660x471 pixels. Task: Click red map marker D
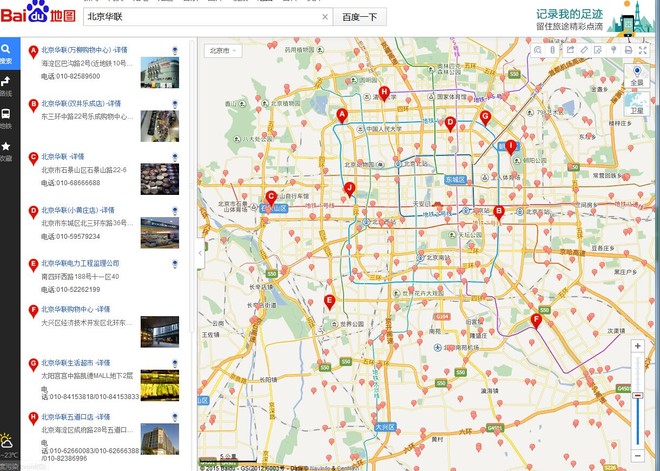pos(450,123)
